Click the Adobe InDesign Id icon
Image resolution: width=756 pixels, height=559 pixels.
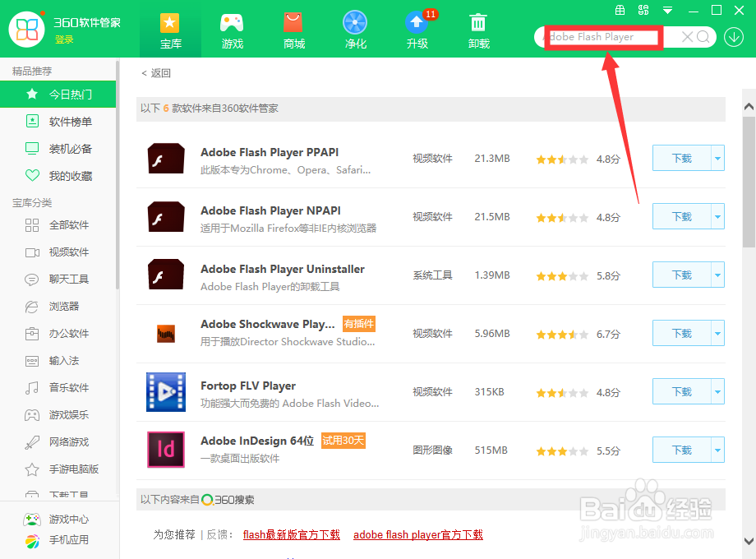click(166, 450)
